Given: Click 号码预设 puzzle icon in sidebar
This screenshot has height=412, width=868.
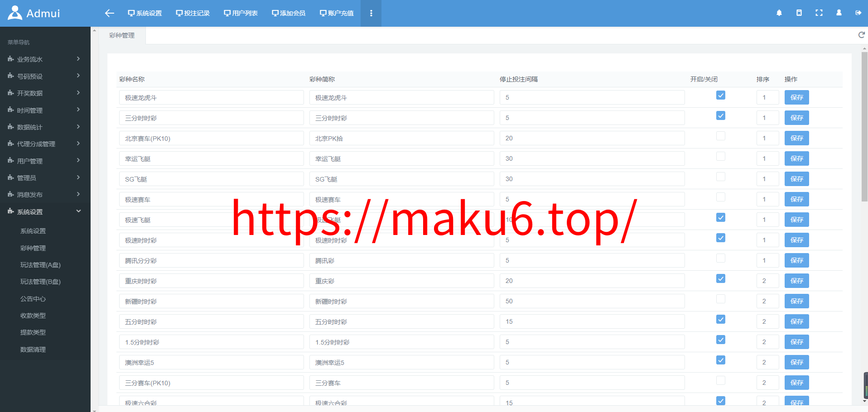Looking at the screenshot, I should 11,76.
